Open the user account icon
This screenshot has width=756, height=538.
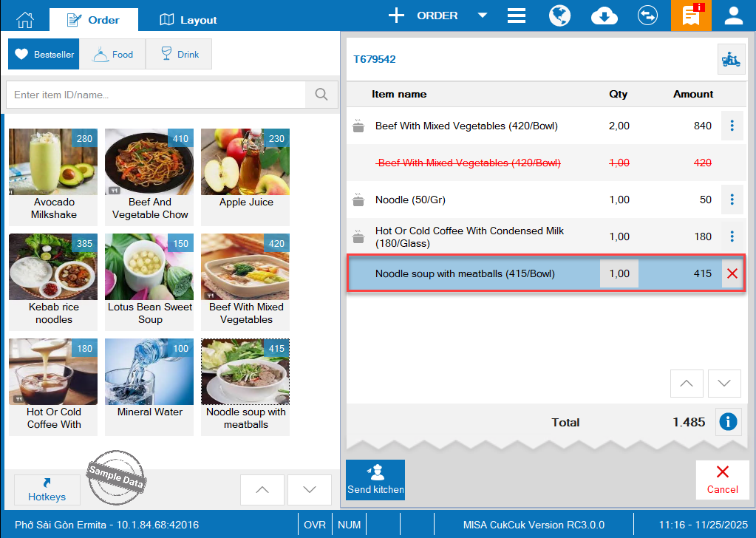pos(733,16)
